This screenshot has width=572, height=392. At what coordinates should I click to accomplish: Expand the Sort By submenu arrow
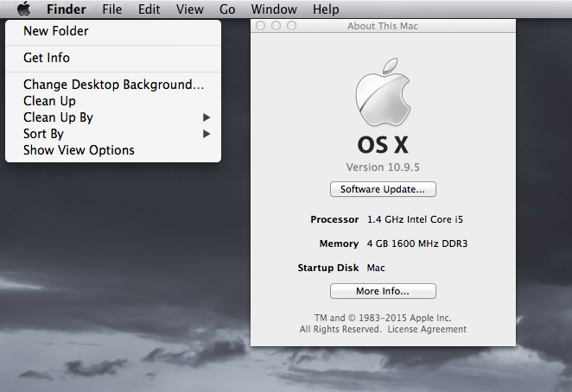(207, 134)
